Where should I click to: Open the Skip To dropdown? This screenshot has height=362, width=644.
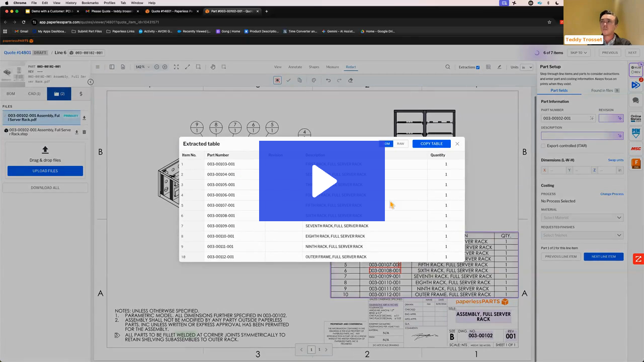click(578, 52)
